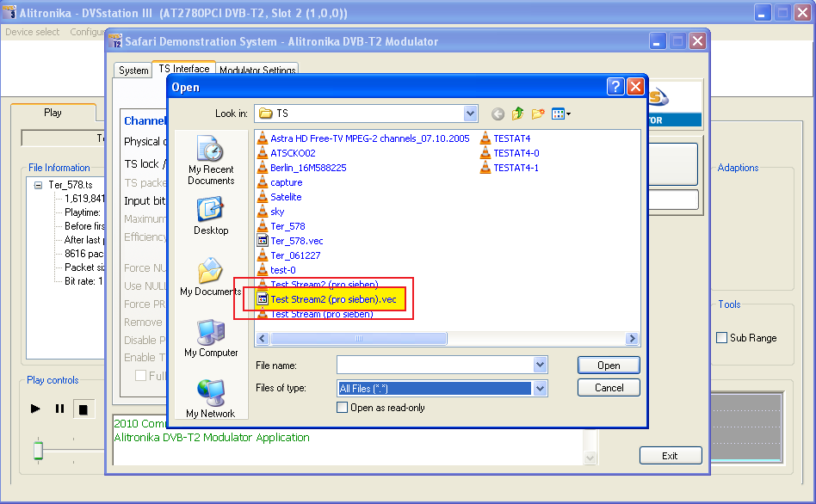The width and height of the screenshot is (816, 504).
Task: Select the Test Stream2 (pro sieben).vec icon
Action: point(263,299)
